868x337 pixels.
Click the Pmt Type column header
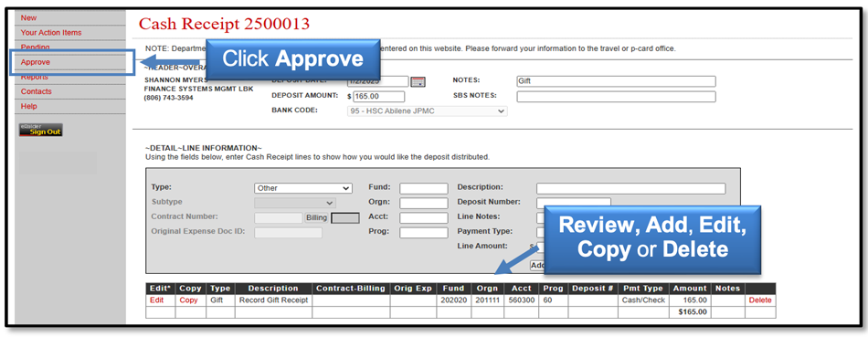tap(643, 289)
